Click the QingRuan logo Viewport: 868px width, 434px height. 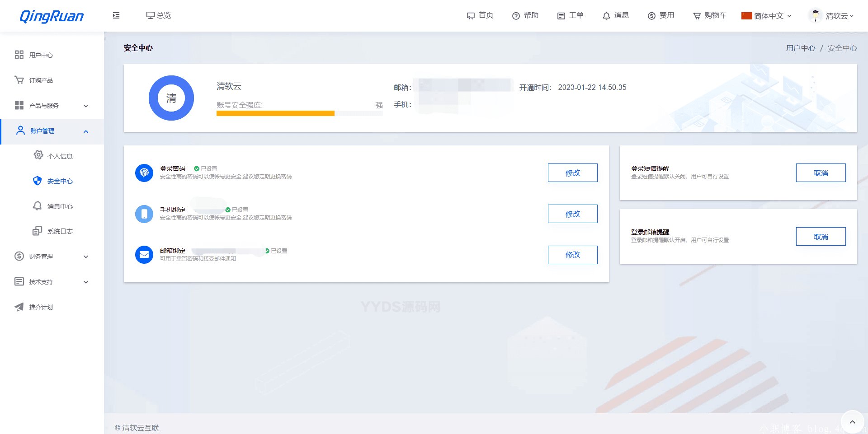(52, 16)
